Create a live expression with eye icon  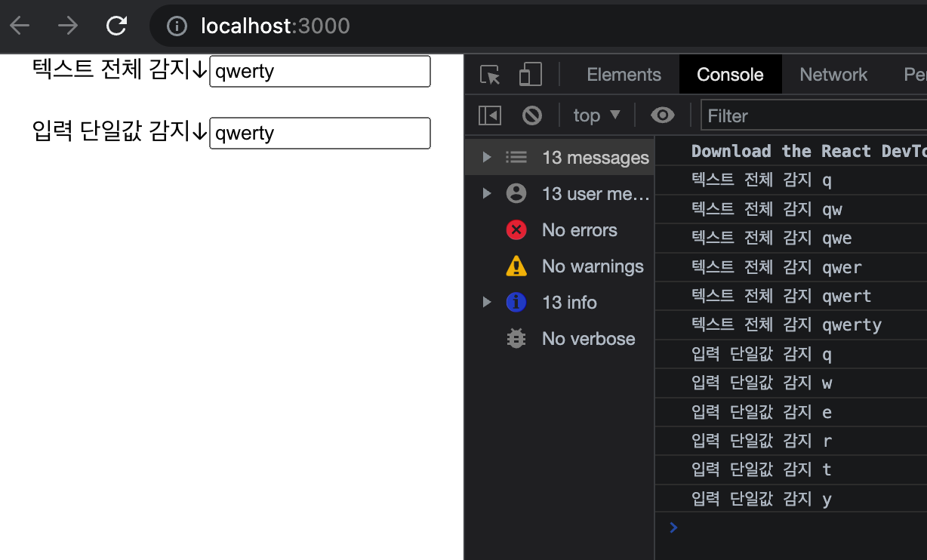(x=662, y=115)
